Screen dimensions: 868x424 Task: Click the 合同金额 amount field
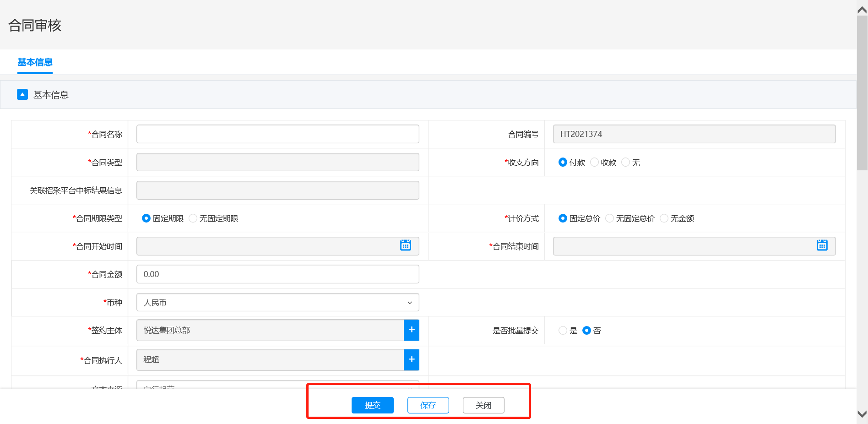click(x=277, y=274)
